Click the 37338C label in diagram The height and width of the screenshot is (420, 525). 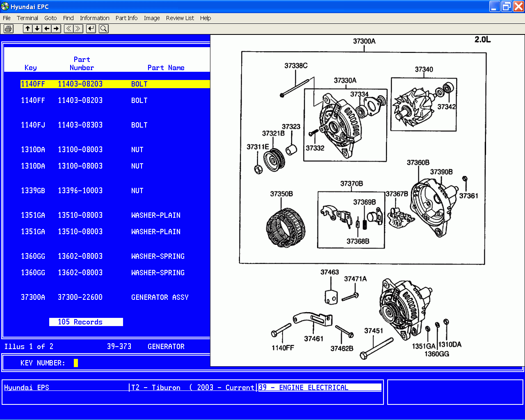pyautogui.click(x=296, y=66)
